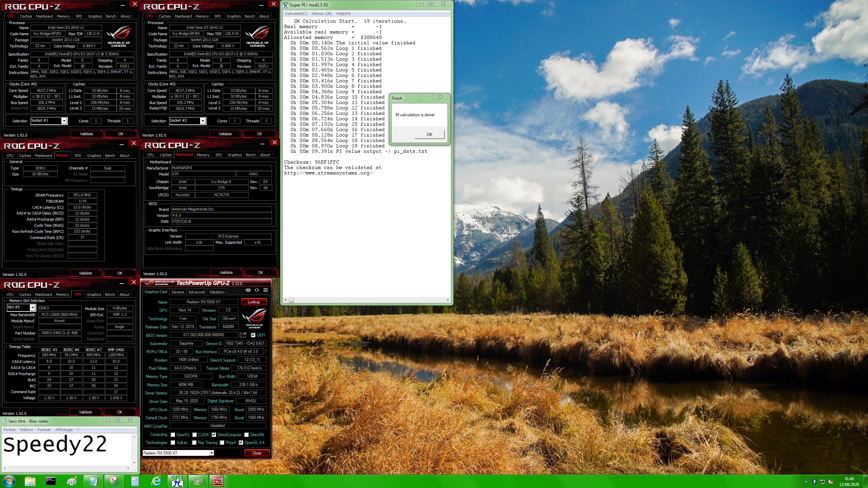Image resolution: width=868 pixels, height=488 pixels.
Task: Open Paint from the taskbar
Action: [72, 481]
